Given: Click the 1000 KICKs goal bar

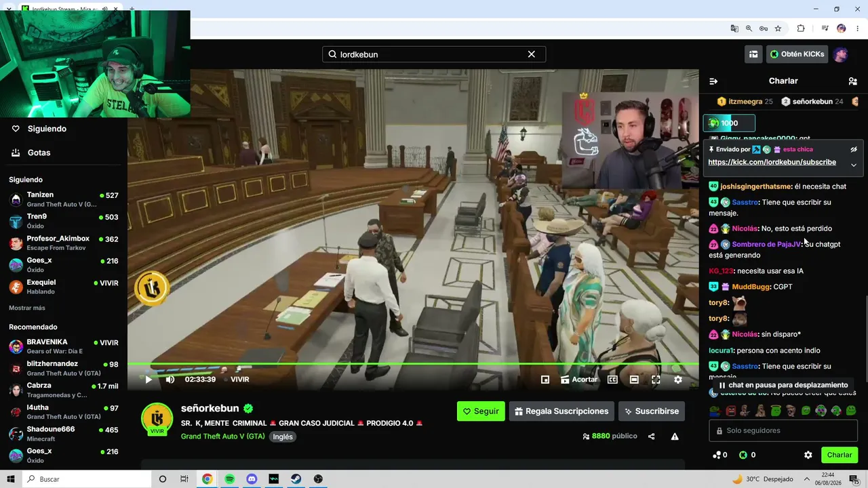Looking at the screenshot, I should pos(729,123).
